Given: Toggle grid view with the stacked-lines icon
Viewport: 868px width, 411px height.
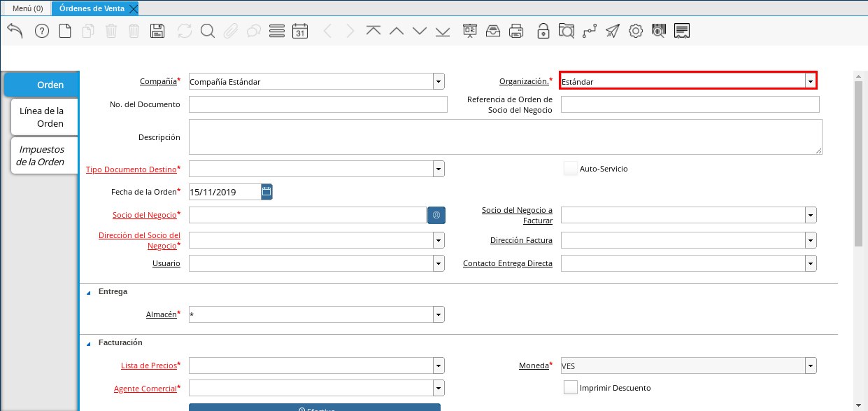Looking at the screenshot, I should pyautogui.click(x=277, y=31).
